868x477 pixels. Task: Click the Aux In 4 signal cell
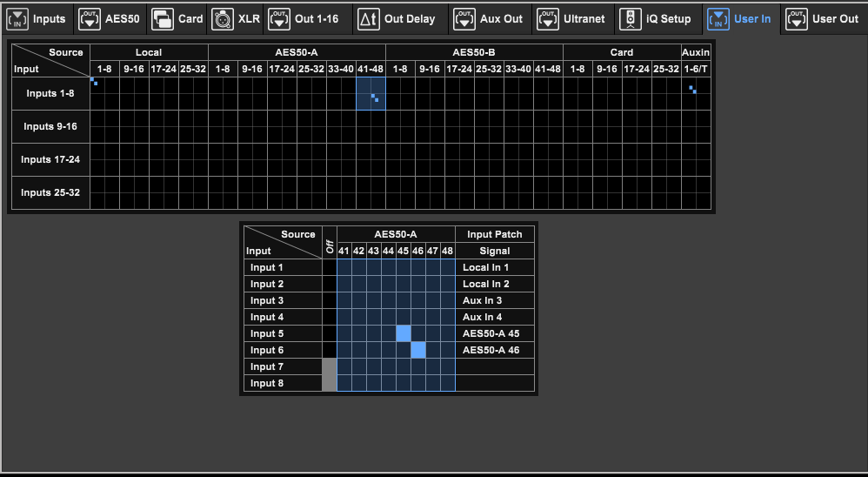coord(495,317)
